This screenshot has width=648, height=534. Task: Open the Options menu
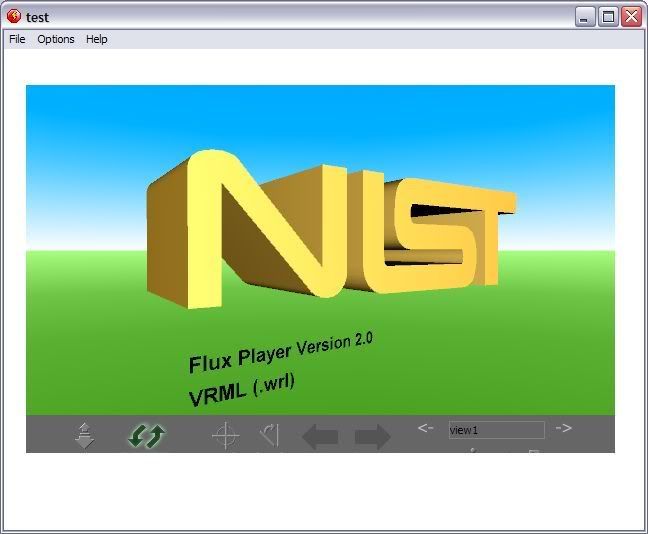(56, 39)
